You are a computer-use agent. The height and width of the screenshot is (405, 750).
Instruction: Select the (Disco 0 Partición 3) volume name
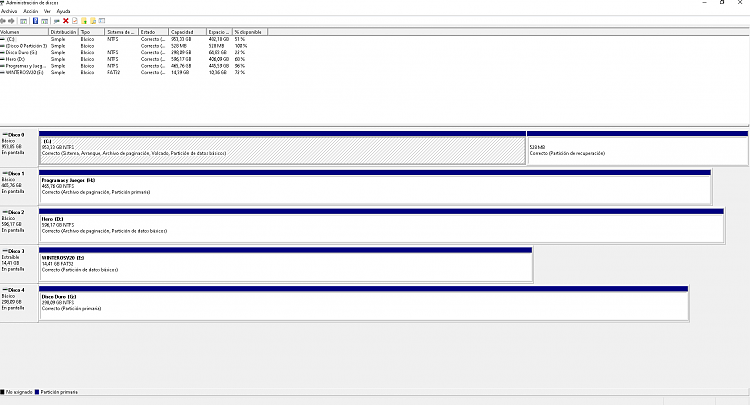[26, 46]
